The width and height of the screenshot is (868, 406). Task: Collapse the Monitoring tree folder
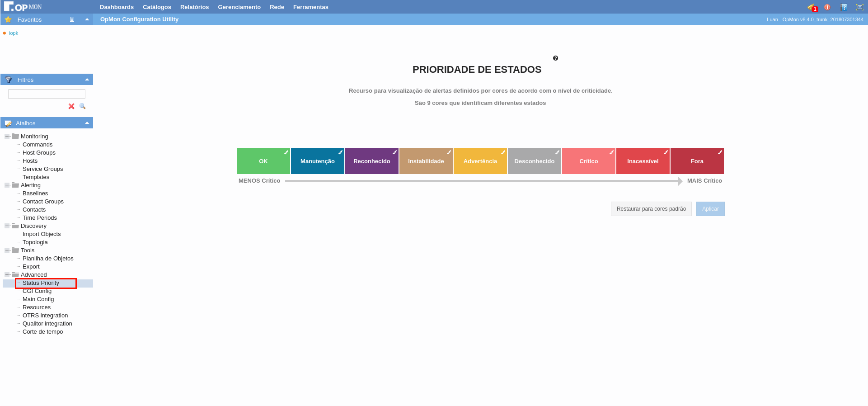tap(7, 137)
